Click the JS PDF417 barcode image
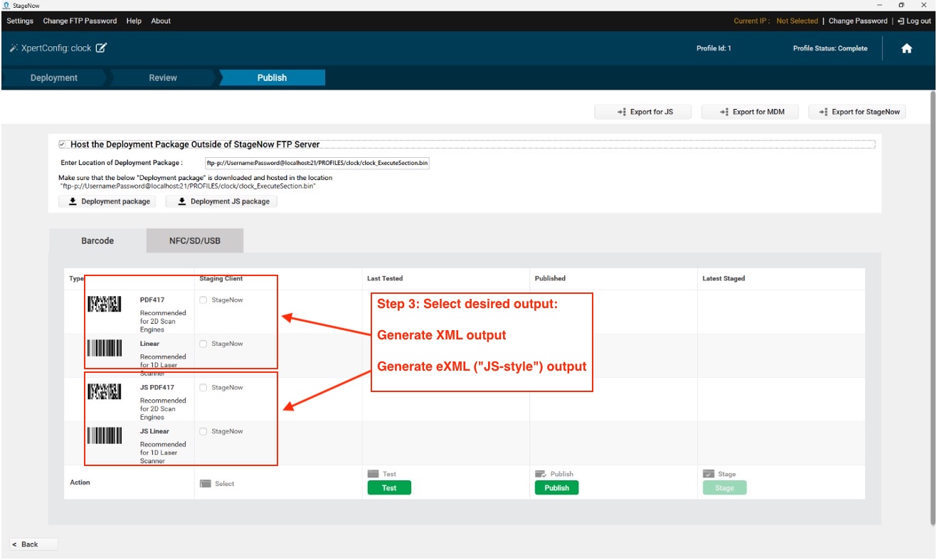The image size is (937, 560). coord(105,391)
